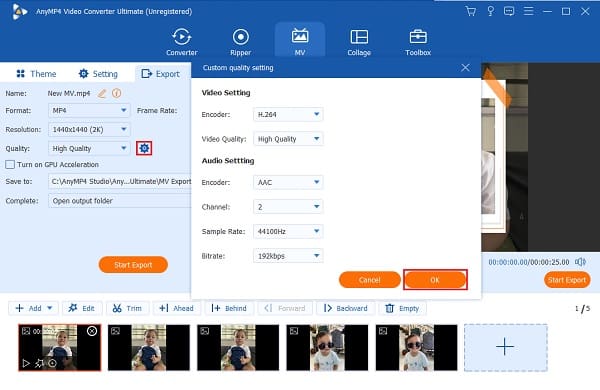
Task: Click the Trim scissors button
Action: pos(127,308)
